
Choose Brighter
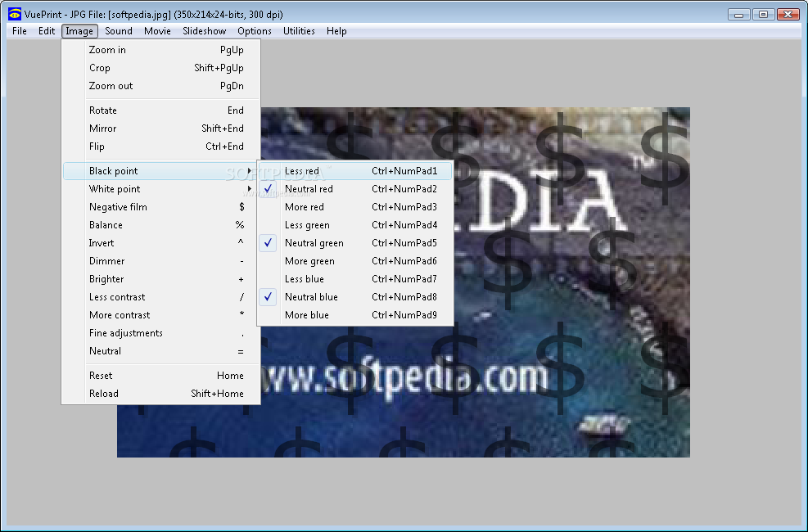click(160, 279)
